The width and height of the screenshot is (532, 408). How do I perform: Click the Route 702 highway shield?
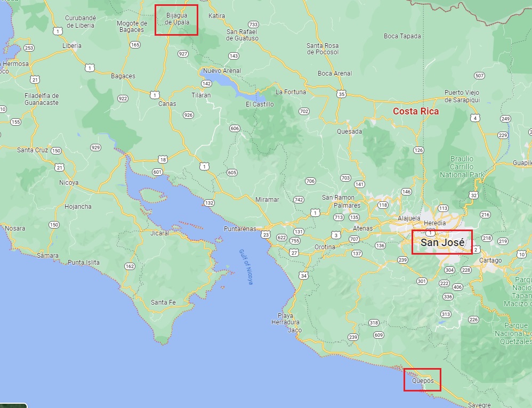pyautogui.click(x=304, y=111)
